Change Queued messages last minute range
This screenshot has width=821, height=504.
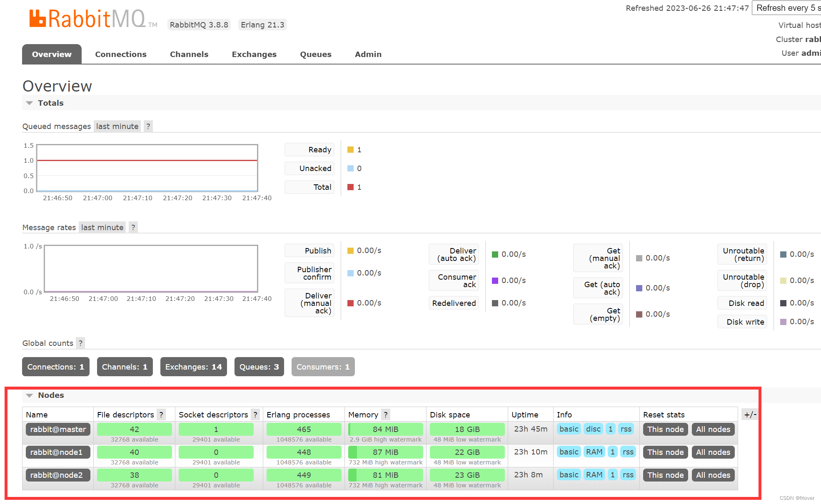pos(117,126)
